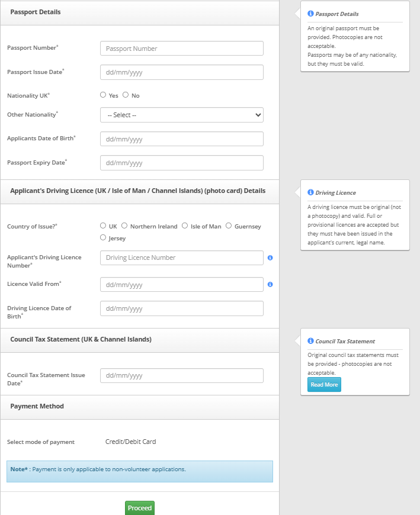Select Guernsey as Country of Issue
This screenshot has width=420, height=515.
tap(229, 226)
